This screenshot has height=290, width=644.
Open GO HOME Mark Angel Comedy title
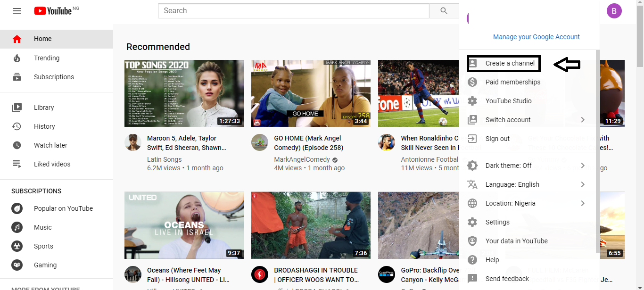click(308, 143)
